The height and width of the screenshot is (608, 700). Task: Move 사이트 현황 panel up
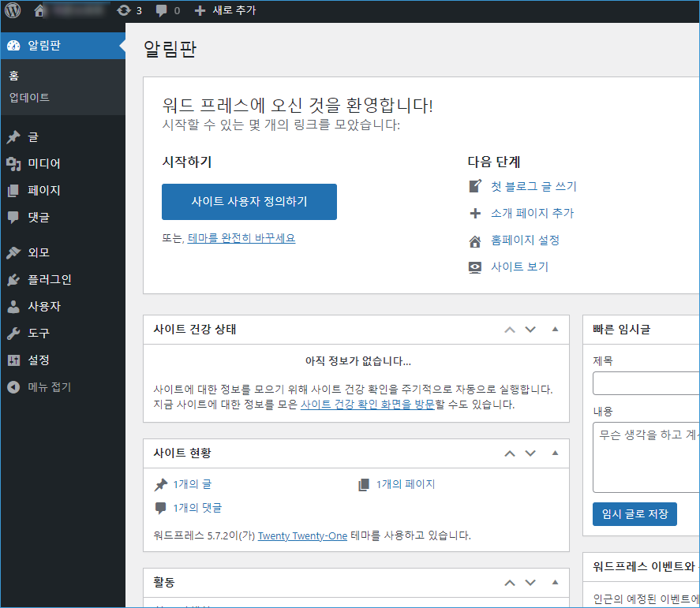[510, 453]
